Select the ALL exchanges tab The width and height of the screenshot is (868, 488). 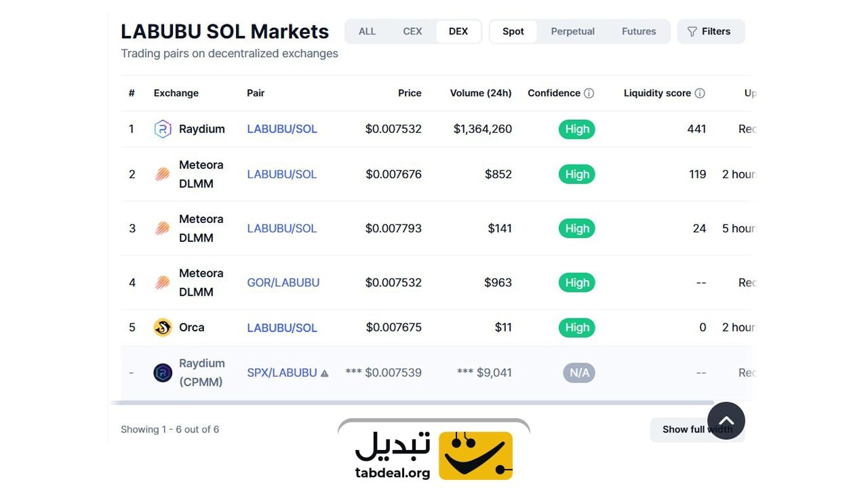pyautogui.click(x=367, y=31)
